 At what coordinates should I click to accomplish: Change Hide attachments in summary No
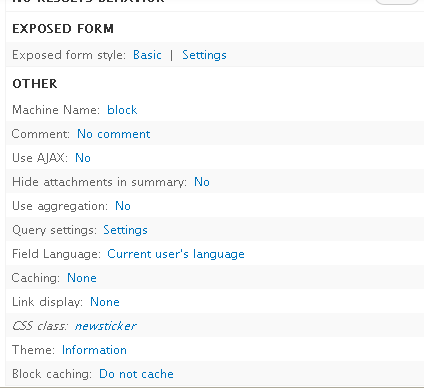pos(202,182)
